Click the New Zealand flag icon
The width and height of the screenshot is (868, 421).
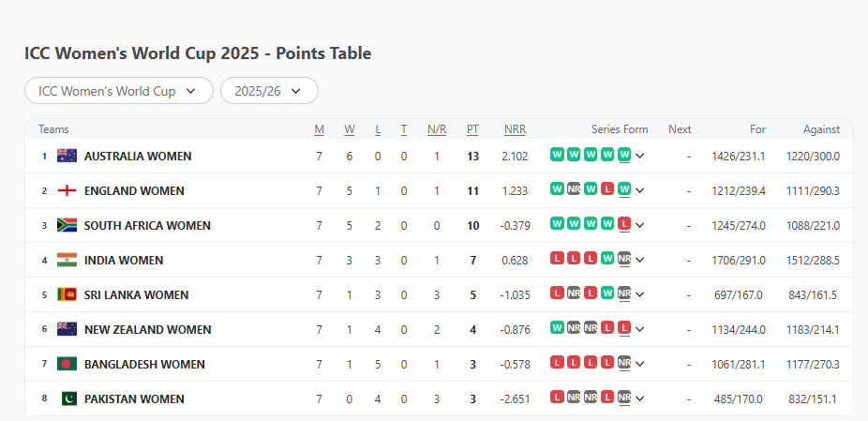click(x=67, y=329)
